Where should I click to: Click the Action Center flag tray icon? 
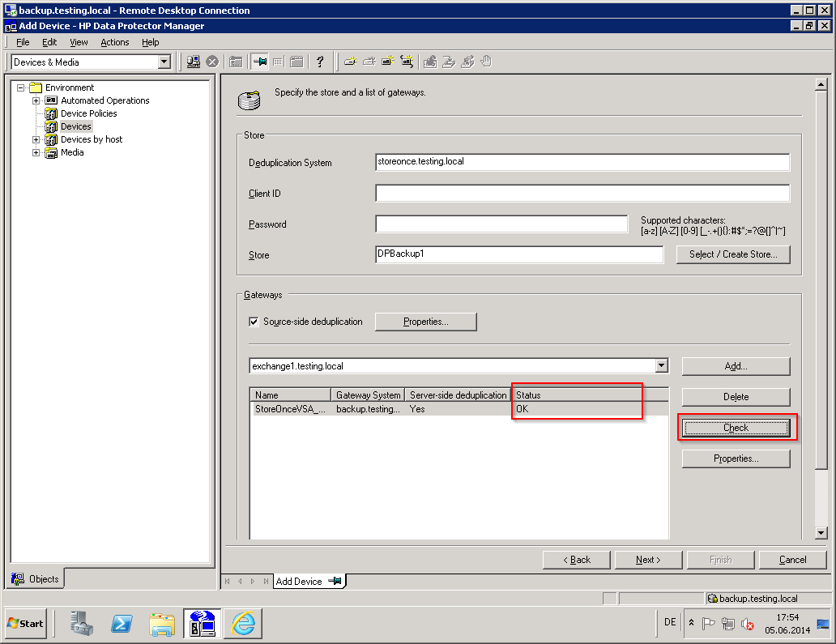click(708, 623)
